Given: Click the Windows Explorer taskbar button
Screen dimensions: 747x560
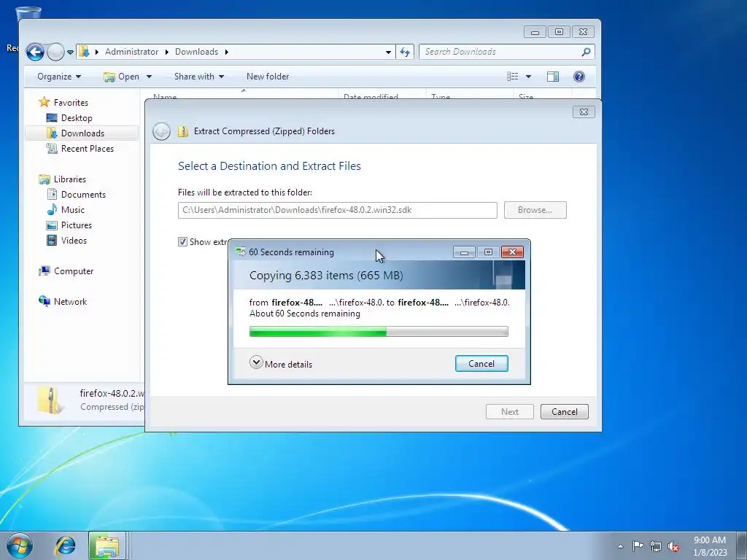Looking at the screenshot, I should pyautogui.click(x=107, y=545).
